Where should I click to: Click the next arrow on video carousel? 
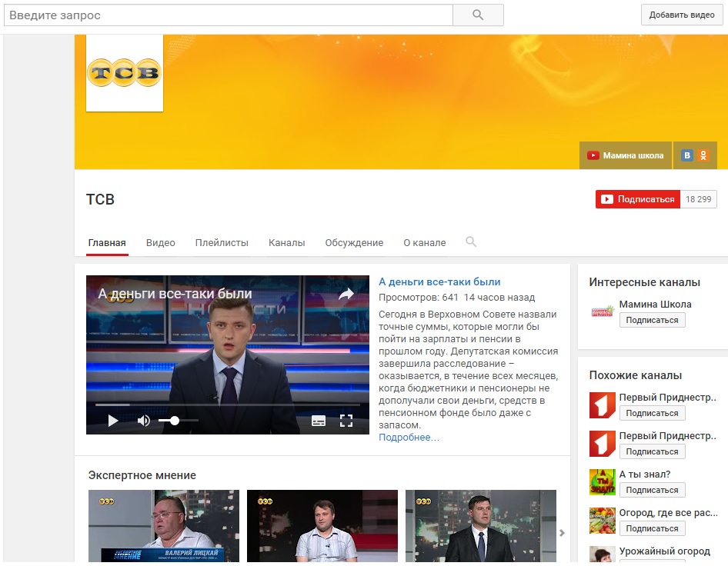563,533
